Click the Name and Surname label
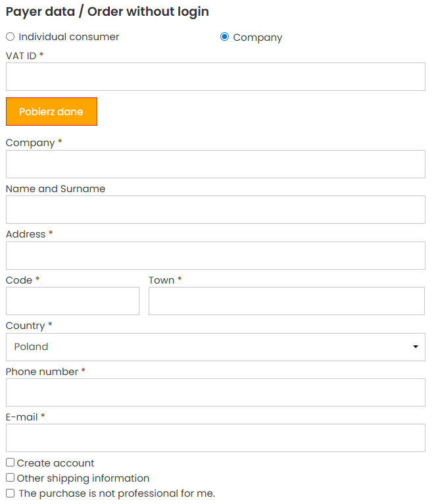Screen dimensions: 436x504 click(55, 189)
